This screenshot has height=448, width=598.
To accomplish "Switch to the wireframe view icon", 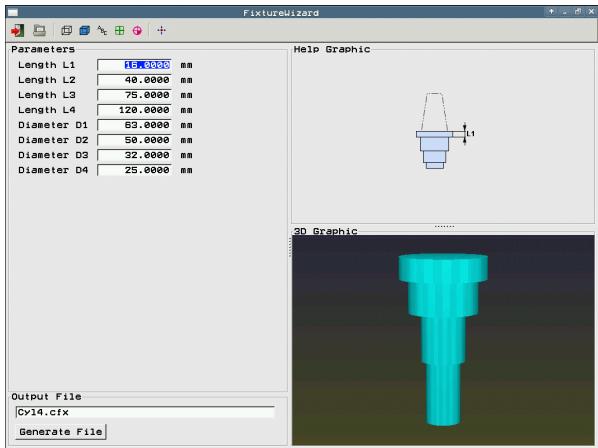I will pos(66,31).
